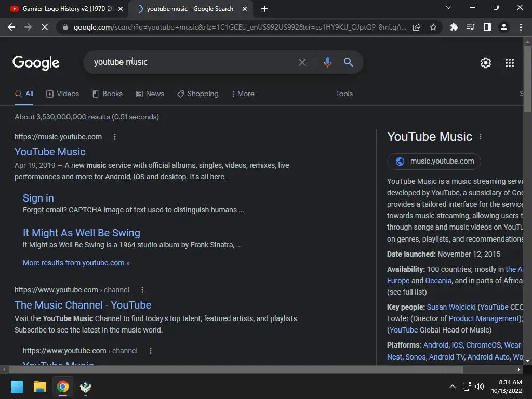Viewport: 532px width, 399px height.
Task: Open the media controls icon
Action: [x=470, y=27]
